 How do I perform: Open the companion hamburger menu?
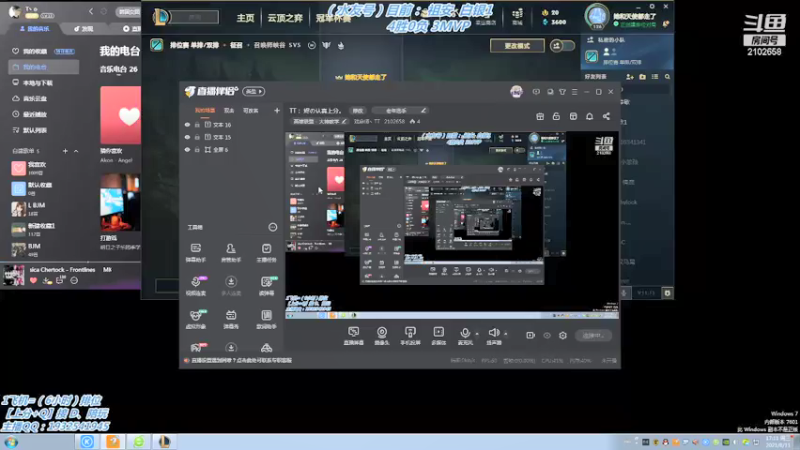tap(574, 92)
